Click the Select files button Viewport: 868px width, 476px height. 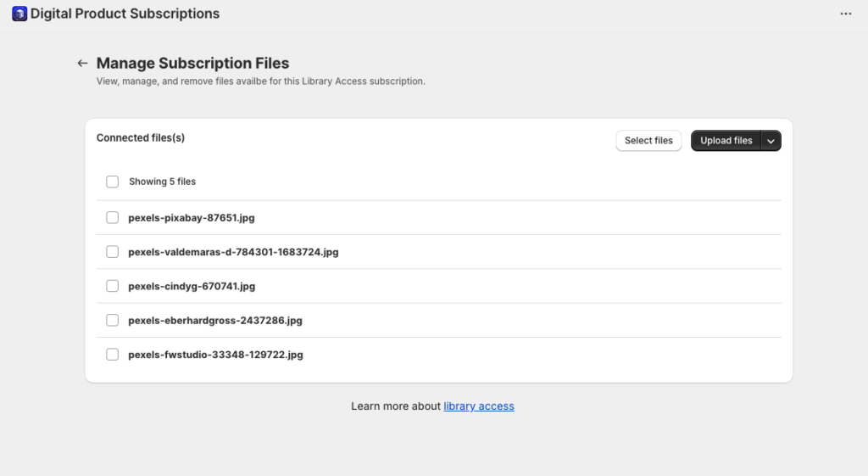pos(648,141)
